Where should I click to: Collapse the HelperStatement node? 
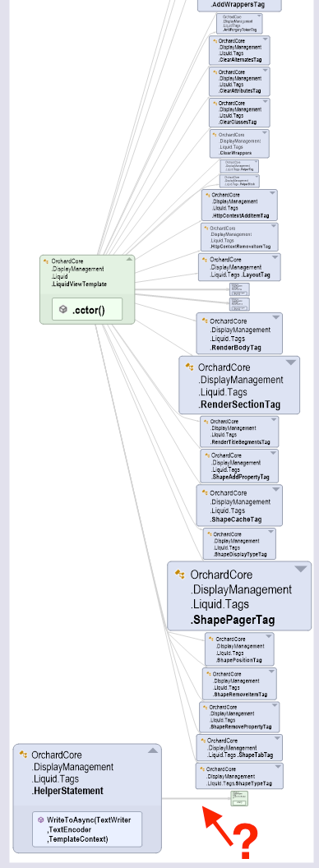coord(152,750)
